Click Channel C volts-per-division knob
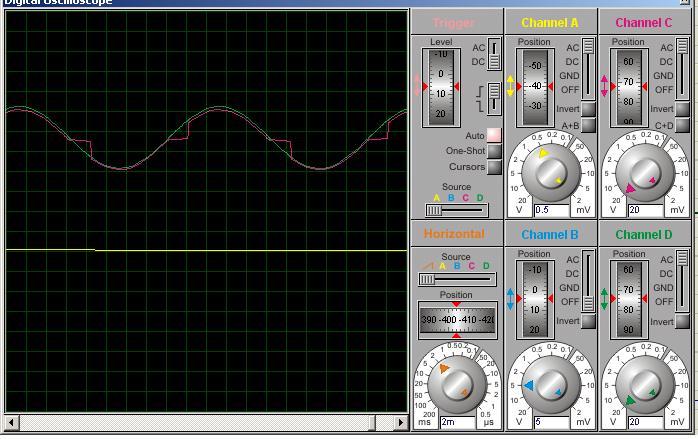The image size is (698, 439). 645,173
